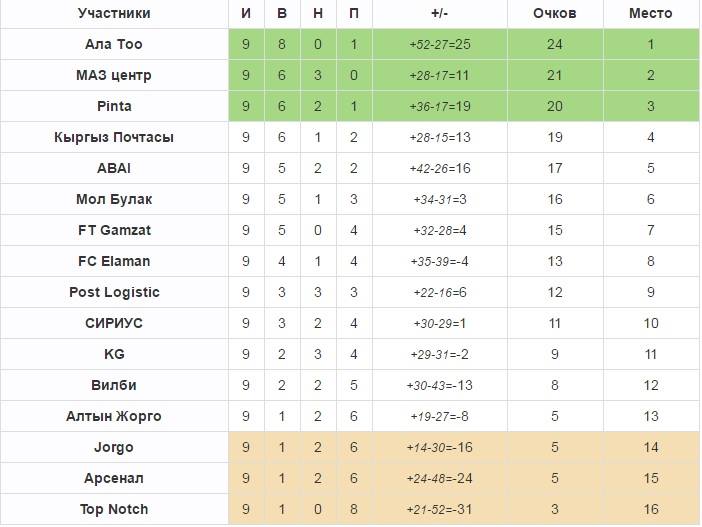Click the Очков column header
Screen dimensions: 702x527
click(x=554, y=14)
